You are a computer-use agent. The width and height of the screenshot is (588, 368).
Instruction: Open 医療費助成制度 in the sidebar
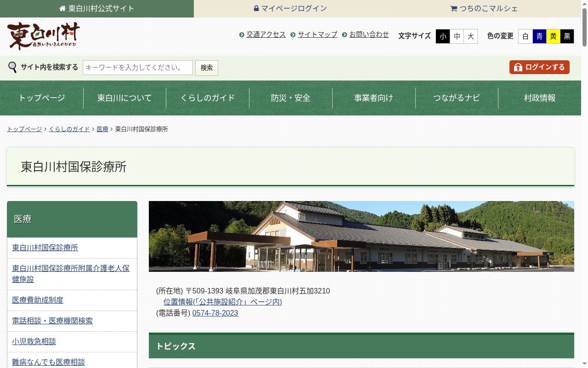pos(38,300)
